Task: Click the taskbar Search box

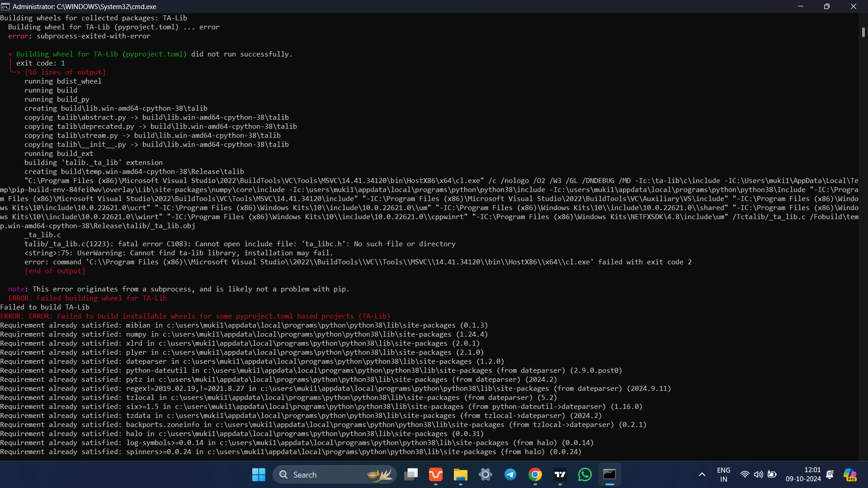Action: click(335, 474)
